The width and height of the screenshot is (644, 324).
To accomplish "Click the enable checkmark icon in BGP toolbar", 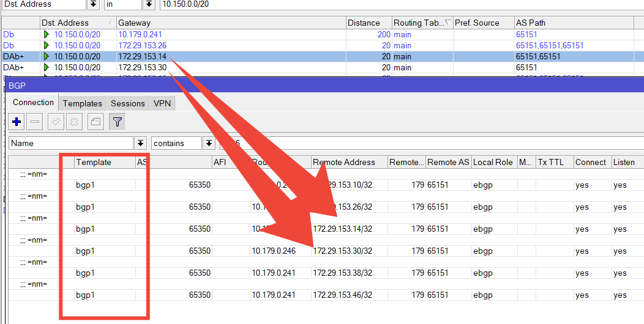I will pyautogui.click(x=56, y=122).
